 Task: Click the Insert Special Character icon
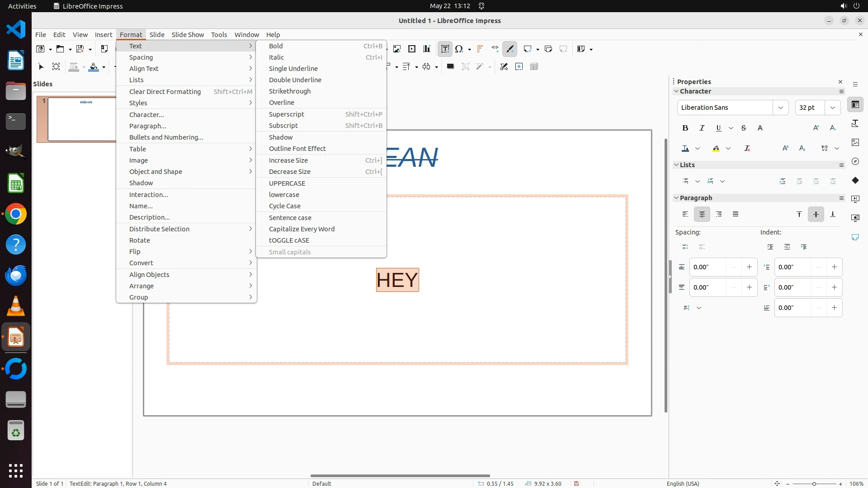click(x=459, y=49)
